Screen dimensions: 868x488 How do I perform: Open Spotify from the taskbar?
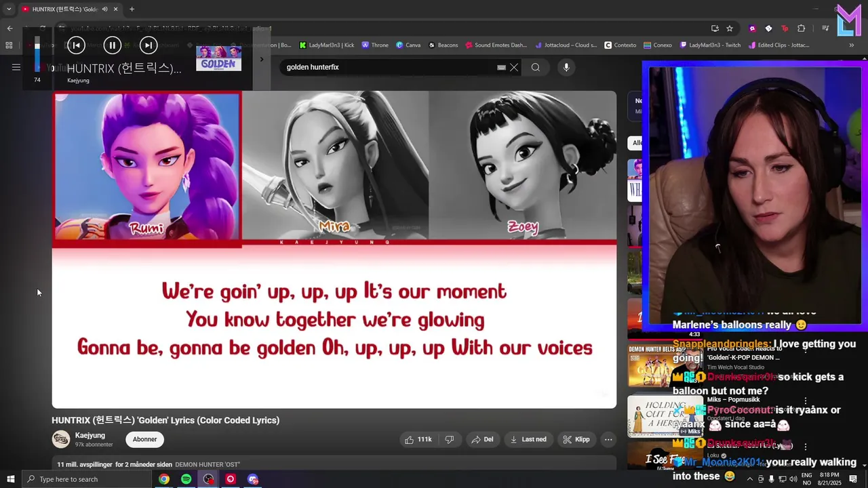(x=186, y=479)
